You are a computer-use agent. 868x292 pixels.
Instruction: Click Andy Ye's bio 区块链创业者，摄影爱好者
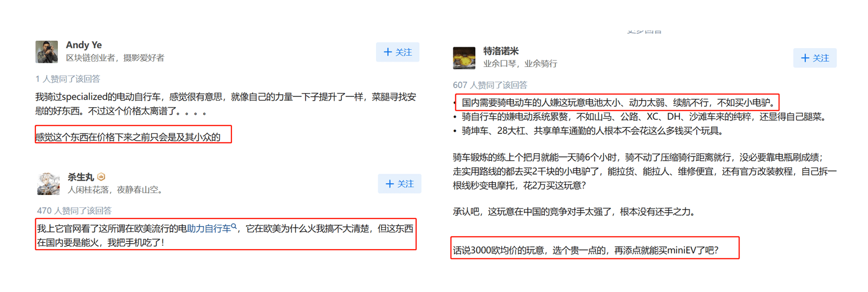pyautogui.click(x=115, y=58)
